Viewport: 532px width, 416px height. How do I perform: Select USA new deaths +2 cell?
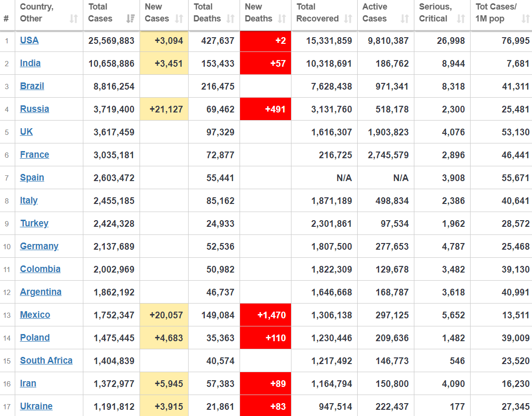[x=265, y=41]
